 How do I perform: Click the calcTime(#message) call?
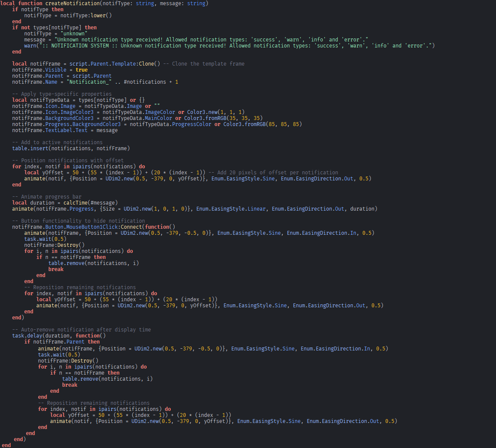point(91,202)
